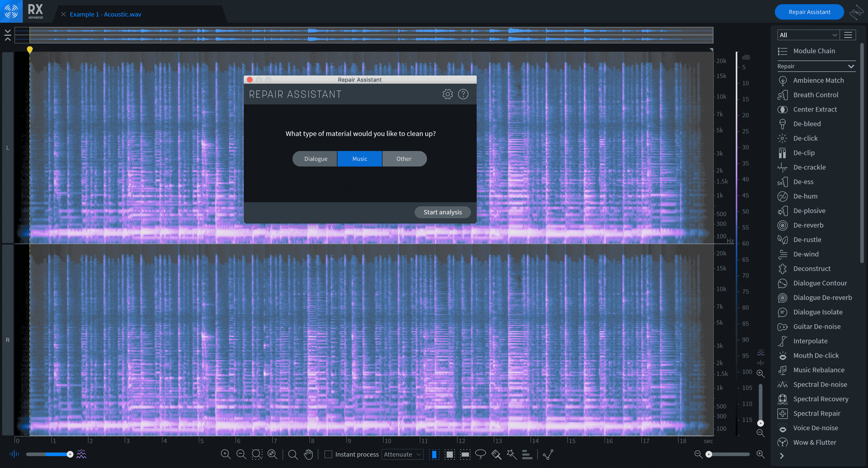Pick time selection tool
This screenshot has height=468, width=868.
(434, 454)
